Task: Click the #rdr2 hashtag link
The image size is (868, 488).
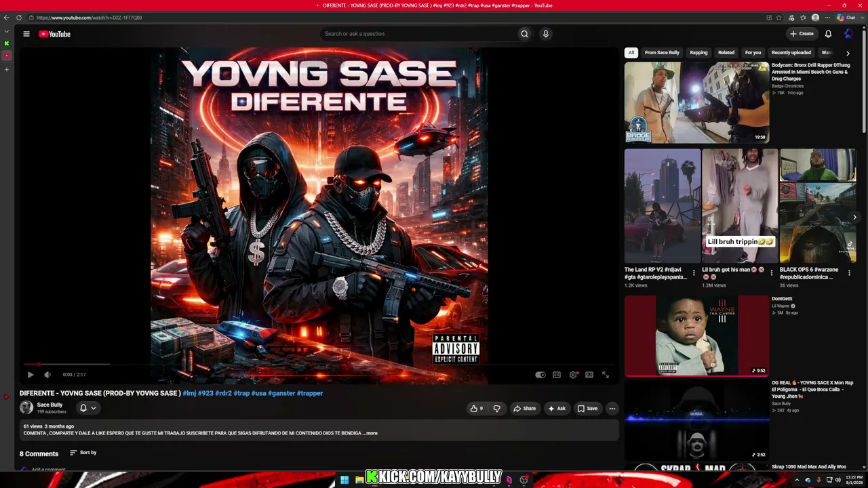Action: [223, 393]
